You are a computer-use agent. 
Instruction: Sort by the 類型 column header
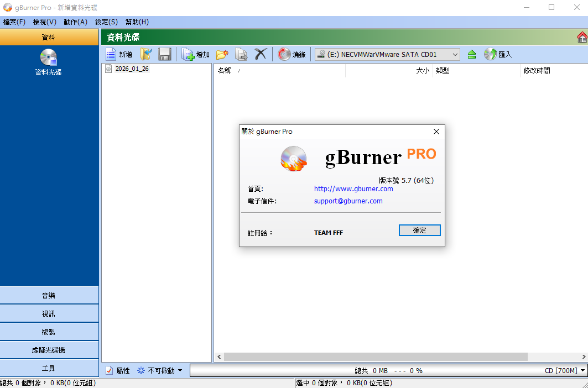476,71
